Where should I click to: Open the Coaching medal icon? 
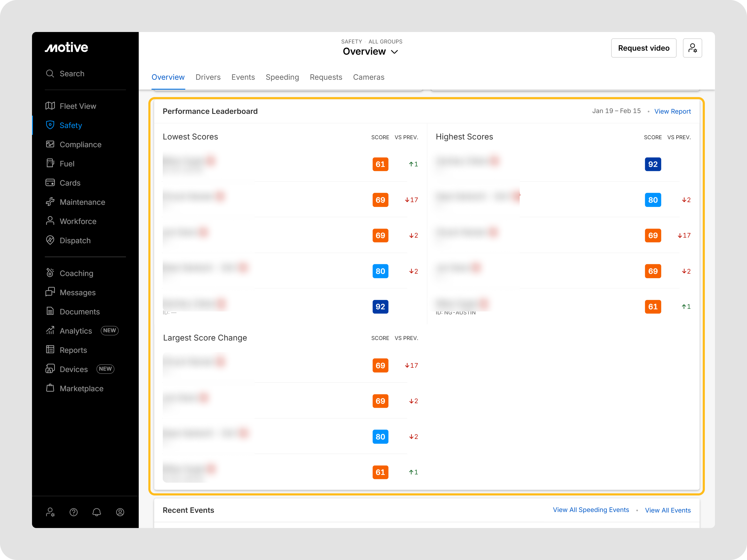pyautogui.click(x=50, y=273)
